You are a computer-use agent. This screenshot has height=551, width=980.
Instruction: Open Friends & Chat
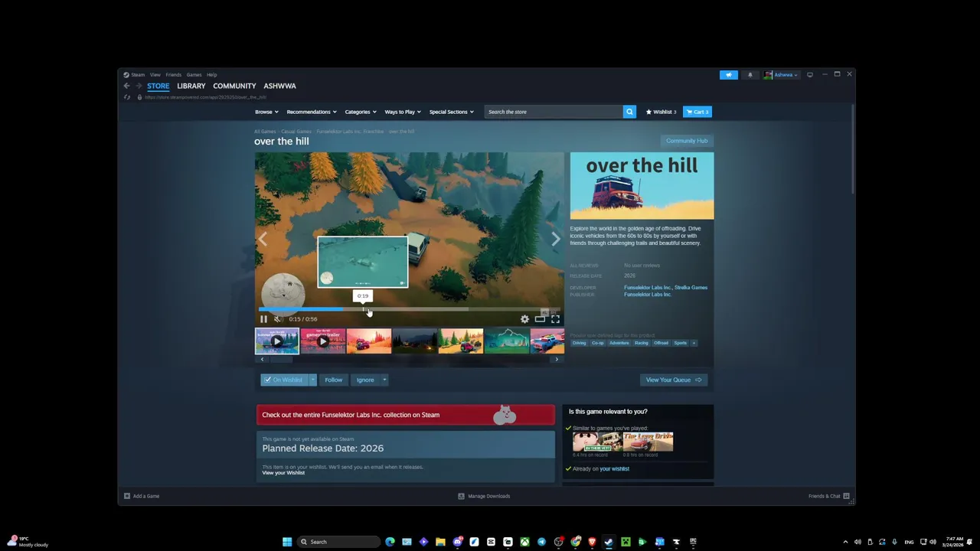tap(829, 496)
